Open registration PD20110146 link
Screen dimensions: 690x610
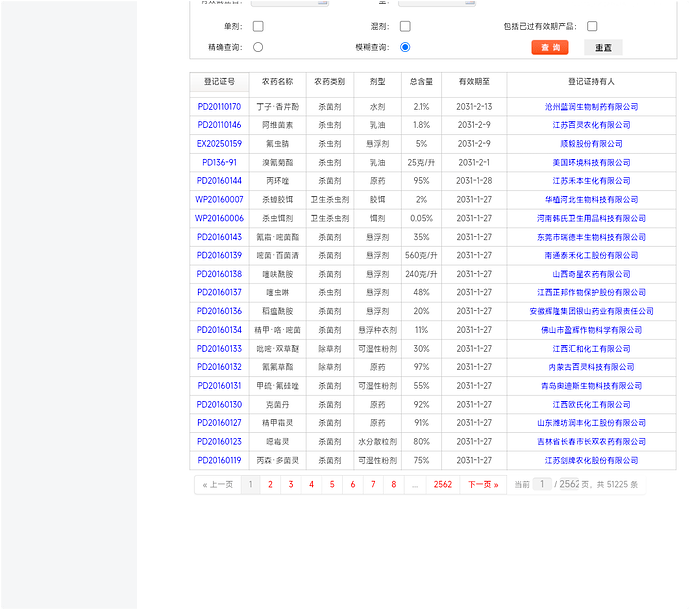pos(219,125)
